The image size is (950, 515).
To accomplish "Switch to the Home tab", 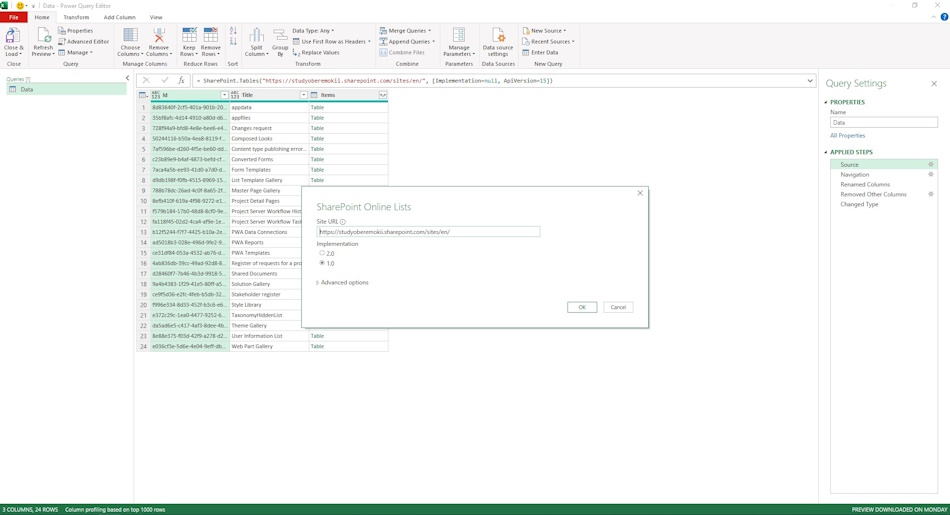I will 42,17.
